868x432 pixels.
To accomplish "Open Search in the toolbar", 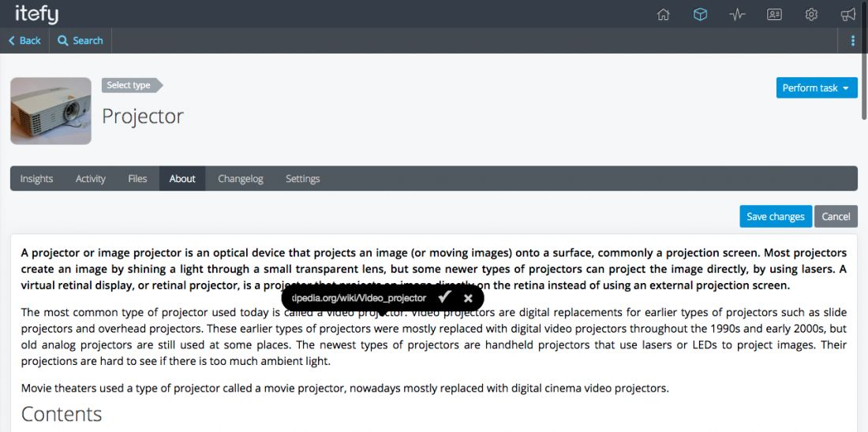I will (x=80, y=41).
